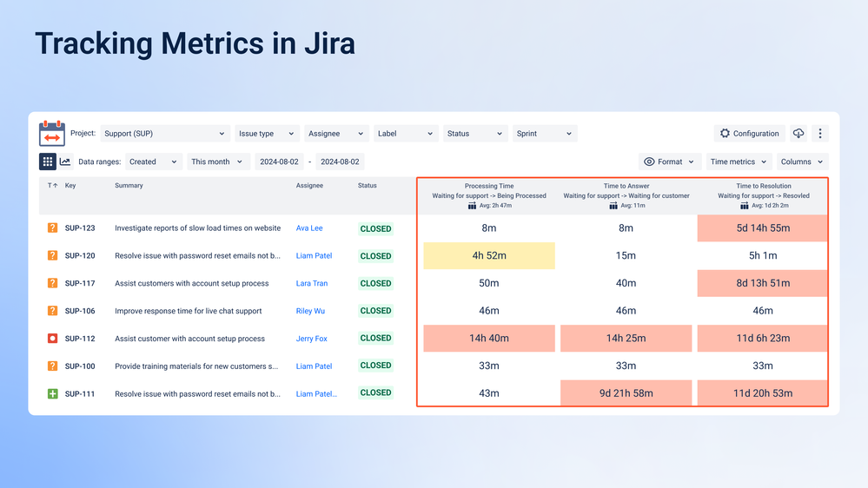Click the Time in Status app logo icon
The width and height of the screenshot is (868, 488).
coord(52,134)
